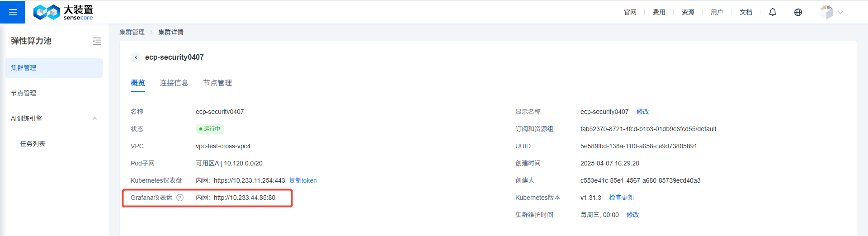The width and height of the screenshot is (868, 236).
Task: Select 概览 tab
Action: point(138,83)
